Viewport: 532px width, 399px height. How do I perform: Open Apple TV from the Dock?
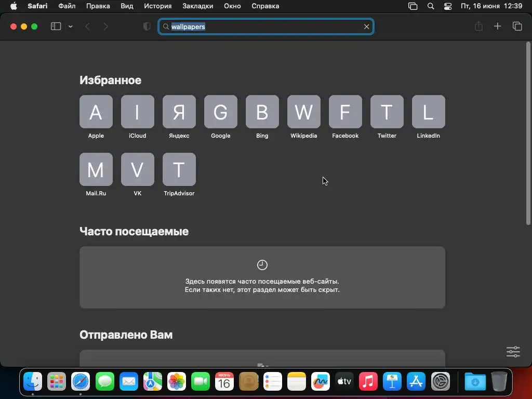click(344, 381)
